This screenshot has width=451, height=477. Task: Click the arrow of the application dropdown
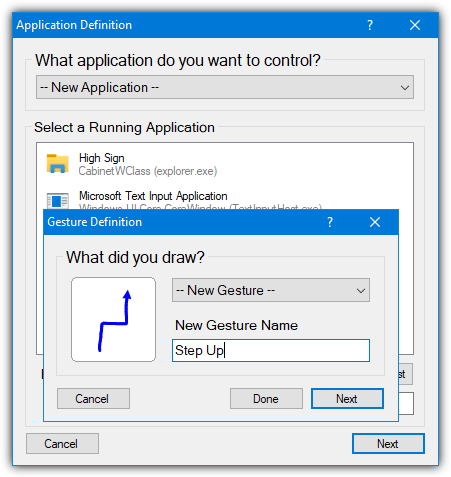tap(405, 88)
